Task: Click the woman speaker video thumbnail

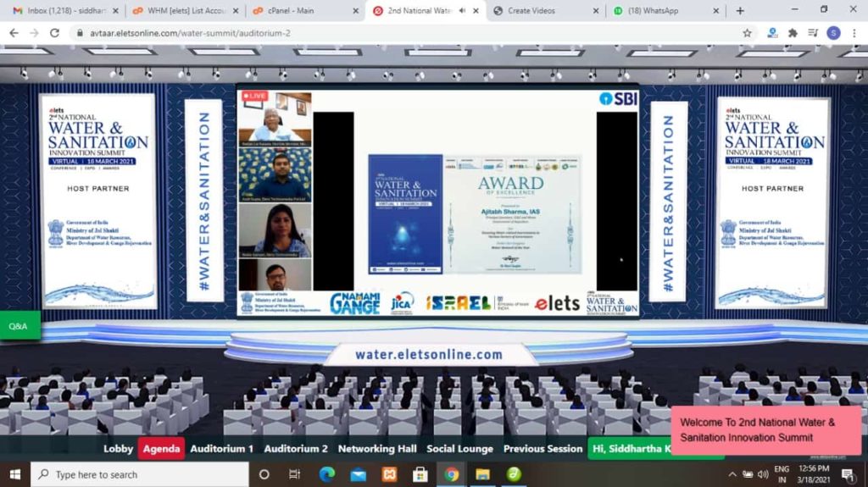Action: point(275,230)
